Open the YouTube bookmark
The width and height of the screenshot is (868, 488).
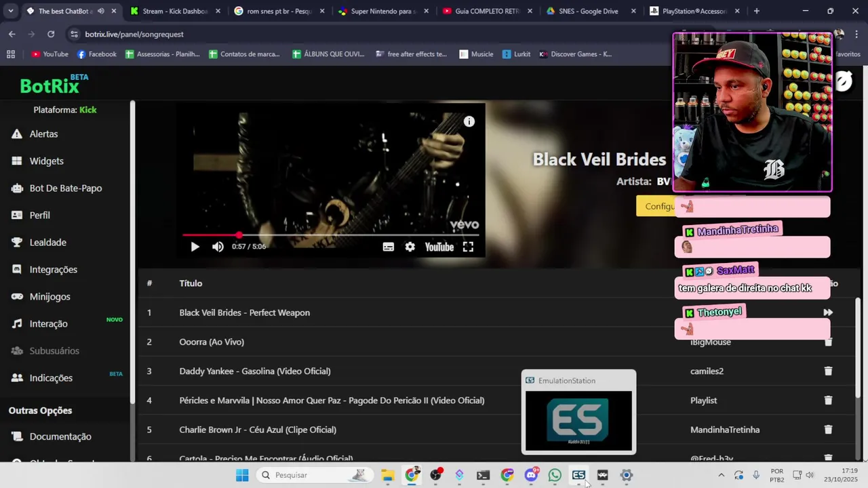click(50, 54)
